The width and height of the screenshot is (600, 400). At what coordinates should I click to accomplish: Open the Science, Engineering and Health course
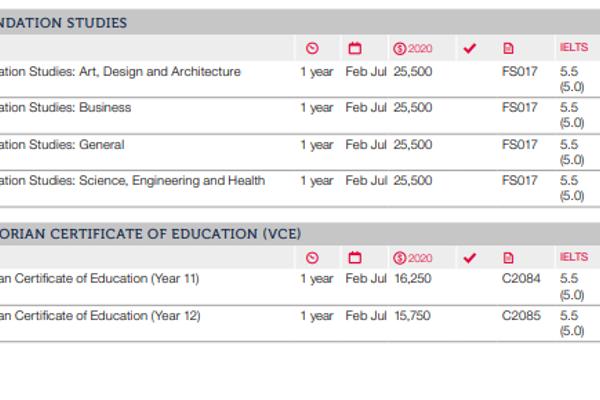tap(132, 181)
